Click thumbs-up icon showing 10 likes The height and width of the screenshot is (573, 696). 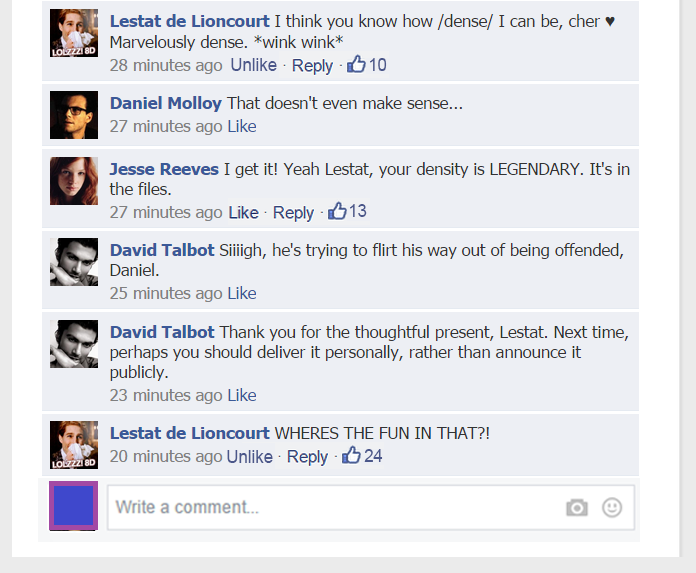pyautogui.click(x=357, y=65)
